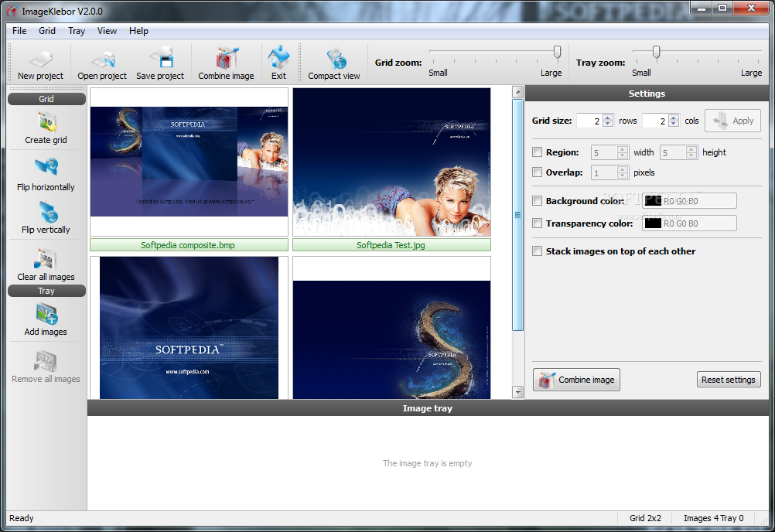This screenshot has height=532, width=775.
Task: Open the Help menu
Action: tap(138, 31)
